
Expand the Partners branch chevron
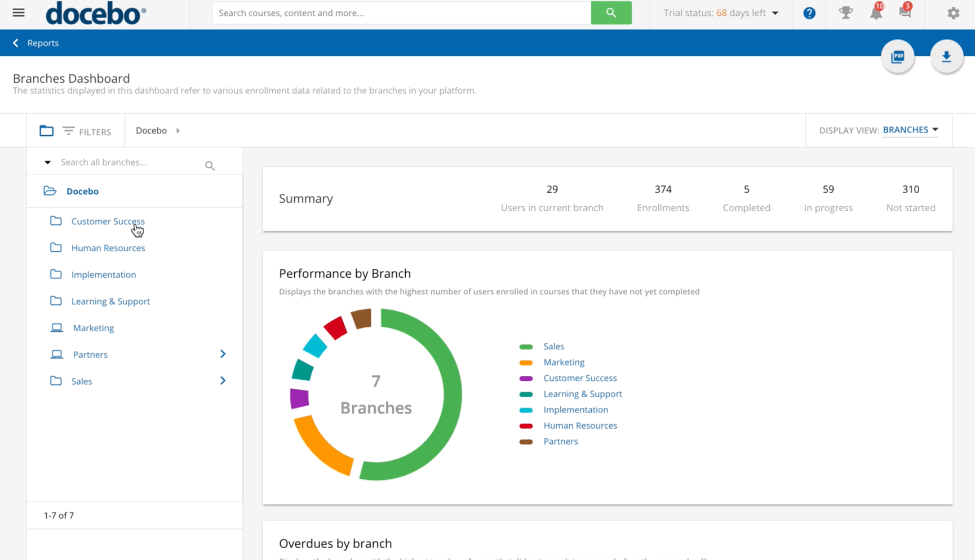tap(223, 354)
